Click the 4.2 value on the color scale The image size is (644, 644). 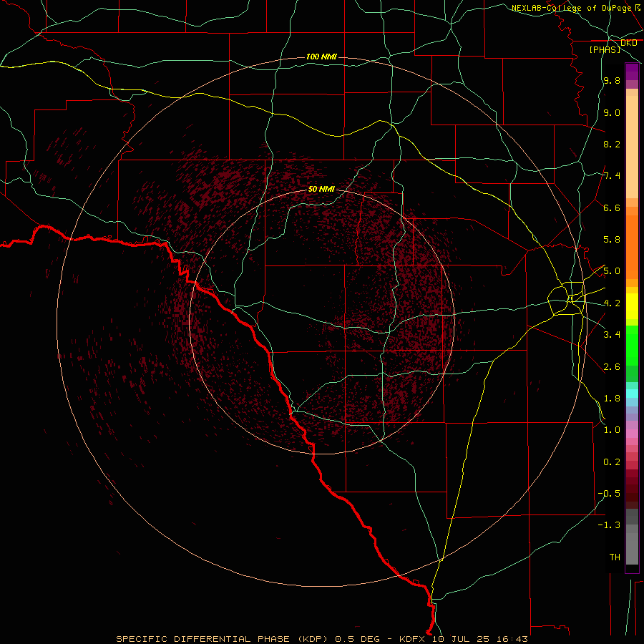tap(612, 303)
